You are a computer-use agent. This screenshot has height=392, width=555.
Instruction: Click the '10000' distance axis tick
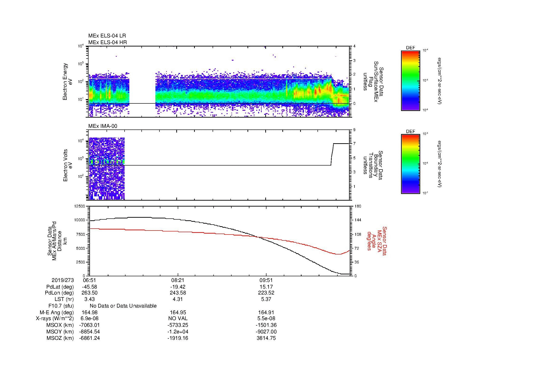[80, 220]
